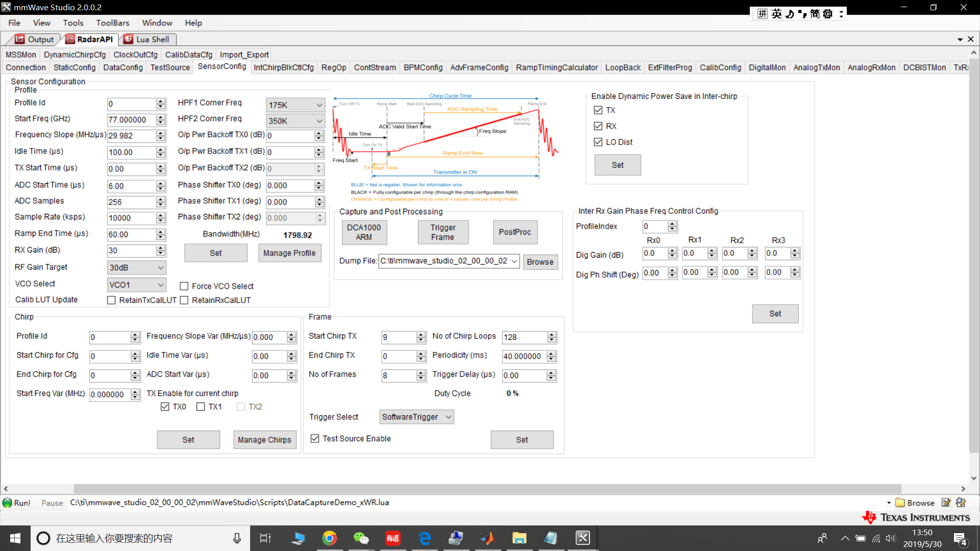Check RetainTxCalLUT option
This screenshot has height=551, width=980.
[x=111, y=300]
